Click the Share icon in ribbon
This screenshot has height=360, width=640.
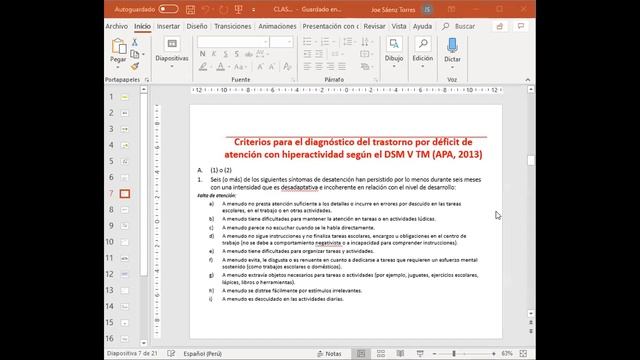pos(500,26)
